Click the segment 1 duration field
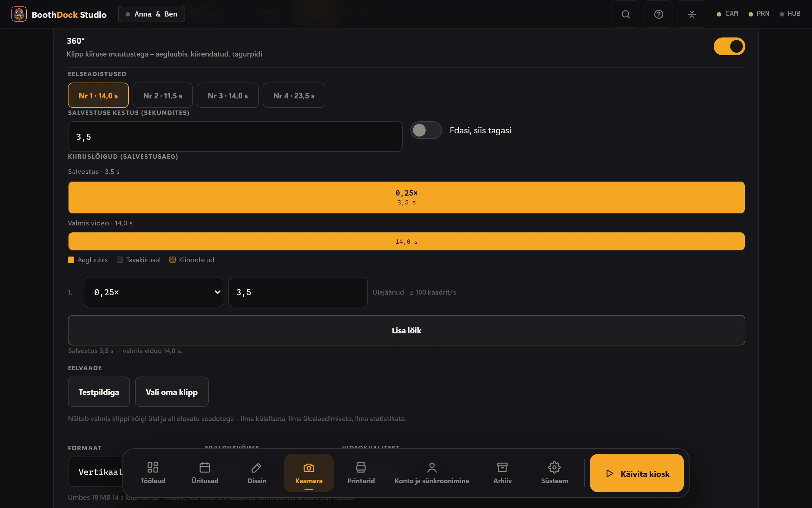Screen dimensions: 812x508 [298, 292]
